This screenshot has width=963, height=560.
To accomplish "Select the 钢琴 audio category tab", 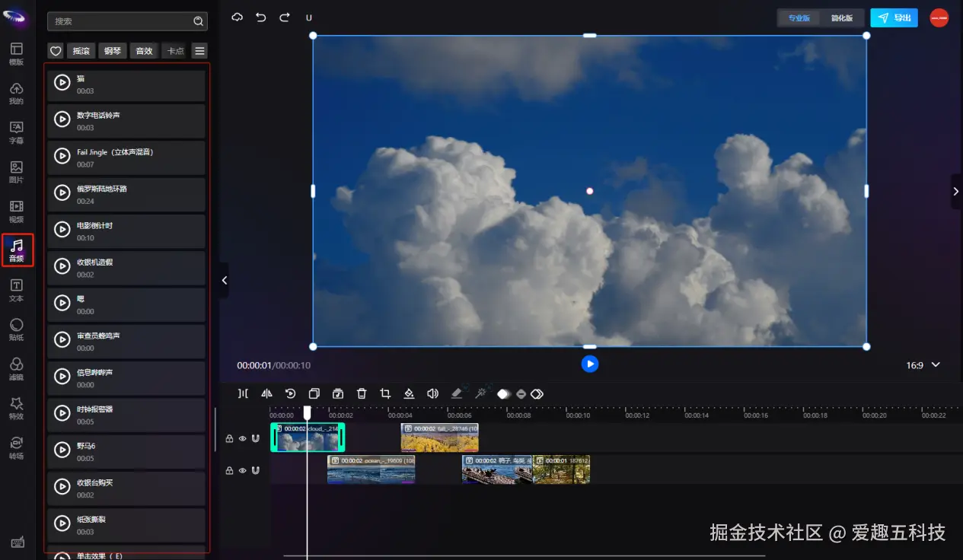I will [113, 51].
